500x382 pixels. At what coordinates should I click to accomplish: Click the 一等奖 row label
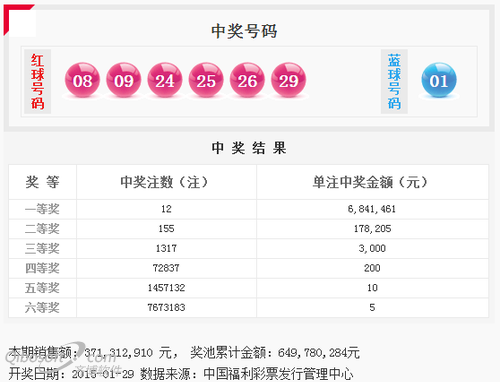click(x=42, y=209)
